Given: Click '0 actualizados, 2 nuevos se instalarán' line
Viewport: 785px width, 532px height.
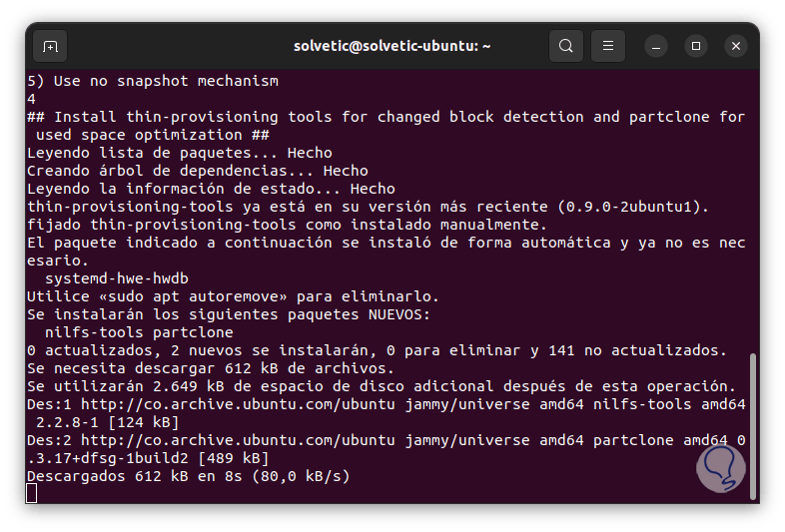Looking at the screenshot, I should click(377, 350).
